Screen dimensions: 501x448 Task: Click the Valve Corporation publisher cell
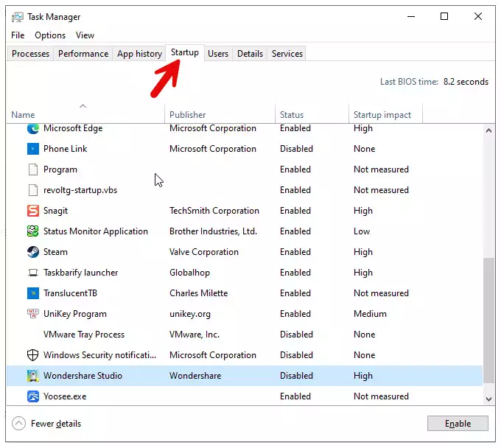(204, 252)
